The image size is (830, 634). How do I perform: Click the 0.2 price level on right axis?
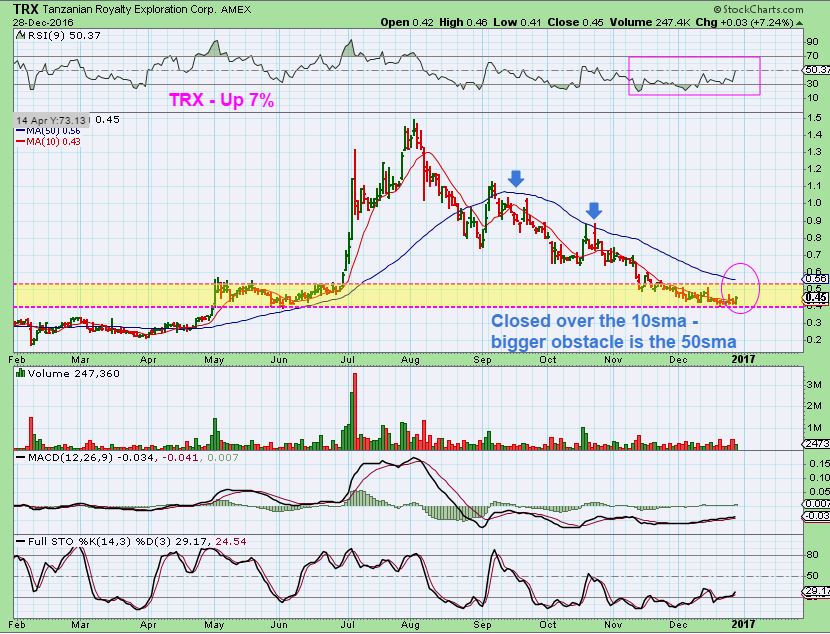coord(815,339)
